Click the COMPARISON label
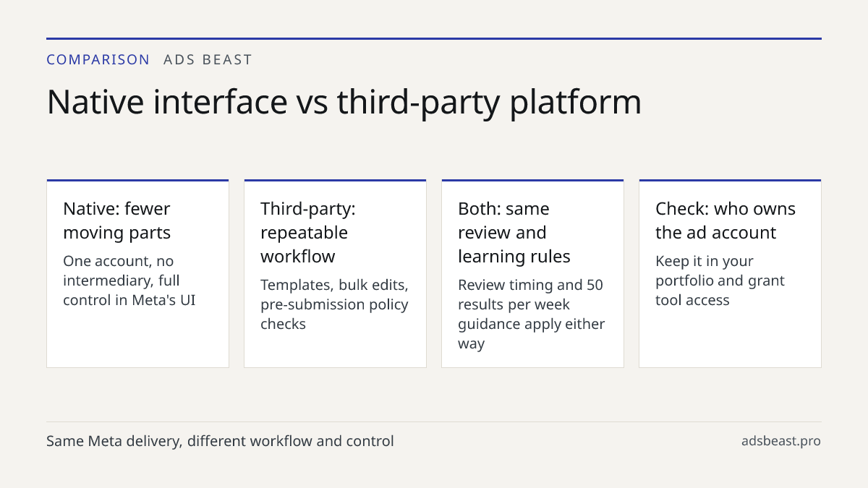The width and height of the screenshot is (868, 488). point(98,60)
